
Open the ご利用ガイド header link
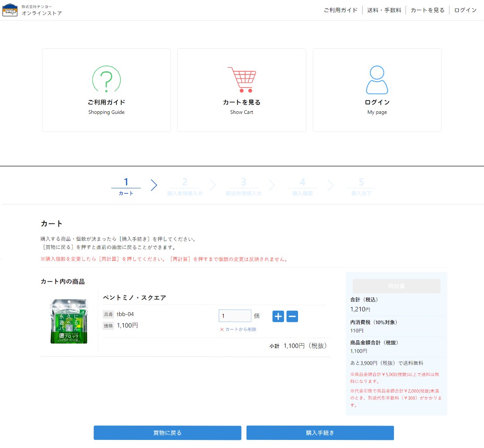[x=341, y=10]
